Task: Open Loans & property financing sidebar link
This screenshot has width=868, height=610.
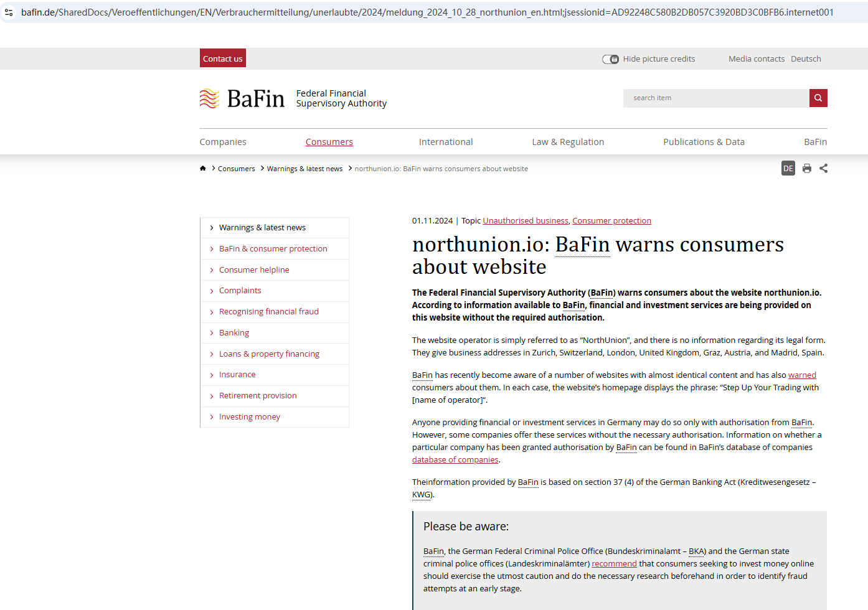Action: click(x=269, y=354)
